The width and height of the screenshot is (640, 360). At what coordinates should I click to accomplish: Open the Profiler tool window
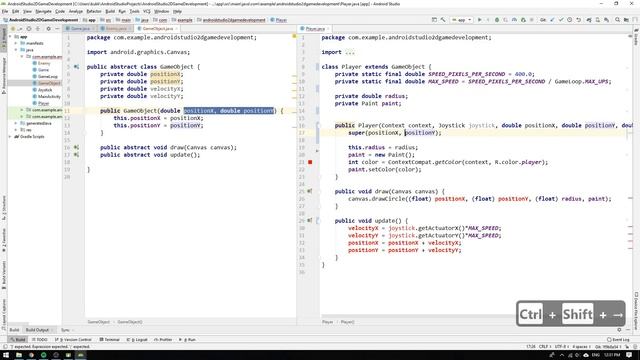point(163,339)
